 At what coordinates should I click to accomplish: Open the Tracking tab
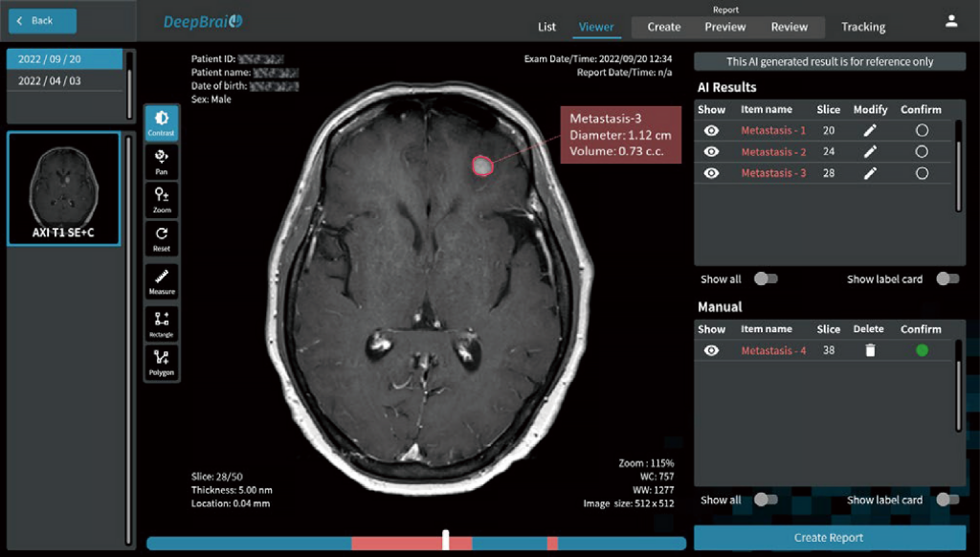pos(863,27)
